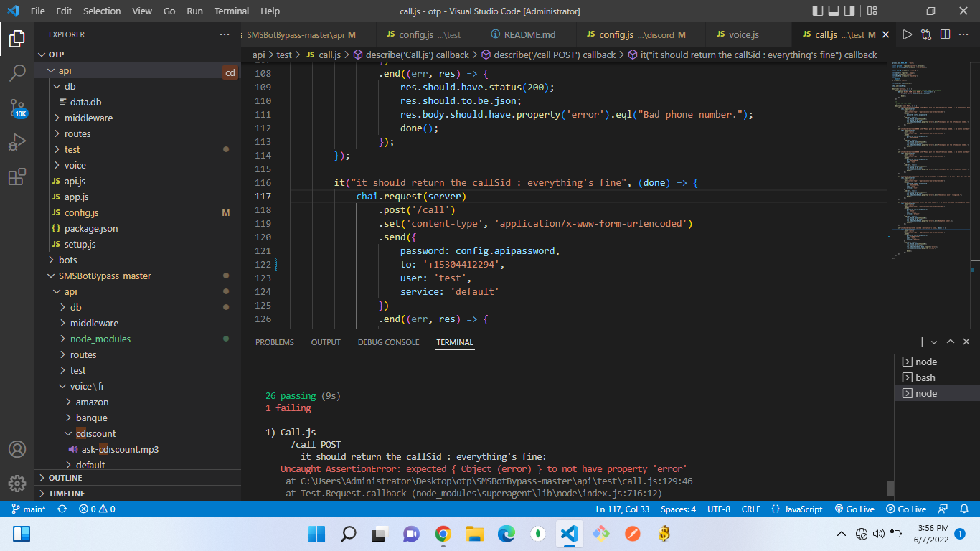This screenshot has width=980, height=551.
Task: Open Google Chrome from the taskbar
Action: 443,534
